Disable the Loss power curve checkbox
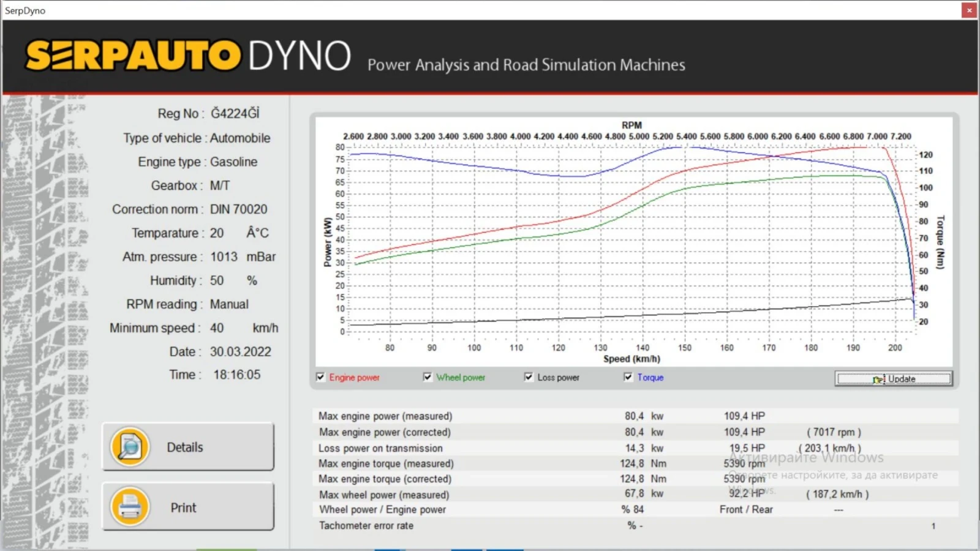 pos(529,377)
